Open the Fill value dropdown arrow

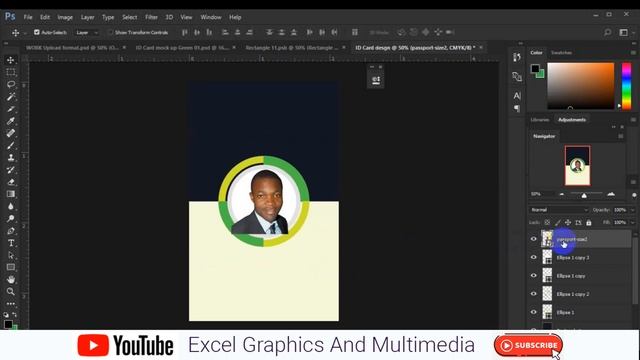pos(633,222)
